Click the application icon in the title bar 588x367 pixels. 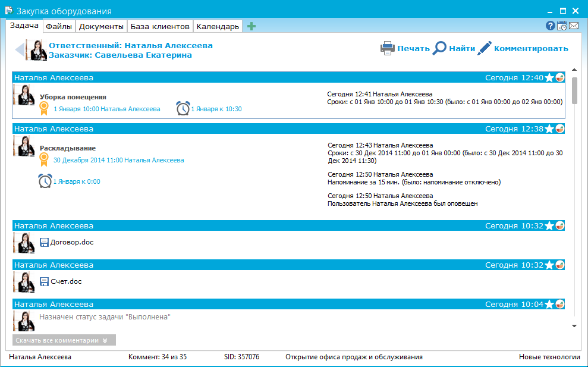9,11
